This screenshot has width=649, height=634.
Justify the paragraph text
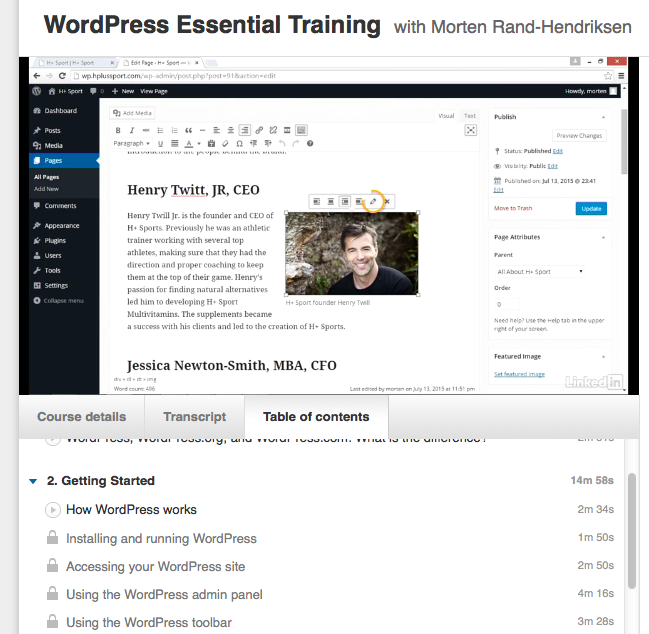(x=175, y=144)
